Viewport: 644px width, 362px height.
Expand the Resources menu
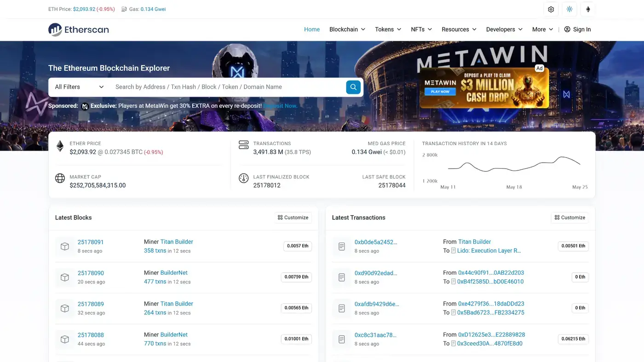(459, 29)
